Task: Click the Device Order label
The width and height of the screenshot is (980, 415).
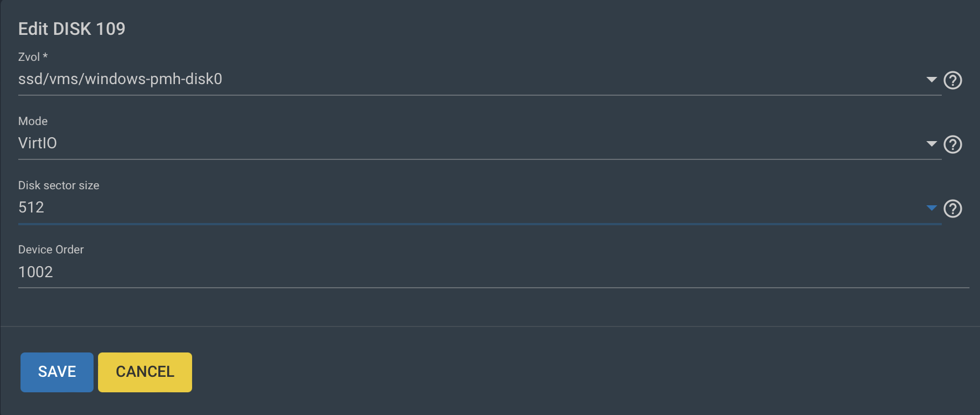Action: pyautogui.click(x=51, y=250)
